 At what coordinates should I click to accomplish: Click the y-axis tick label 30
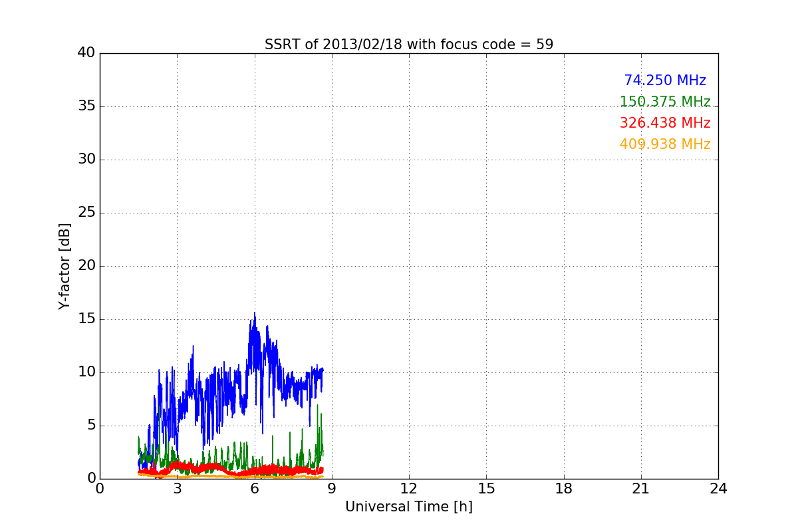pos(86,160)
